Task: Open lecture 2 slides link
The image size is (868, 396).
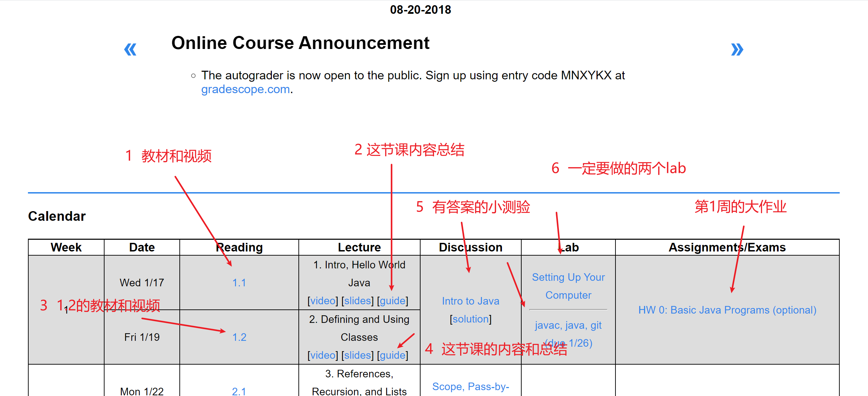Action: point(358,355)
